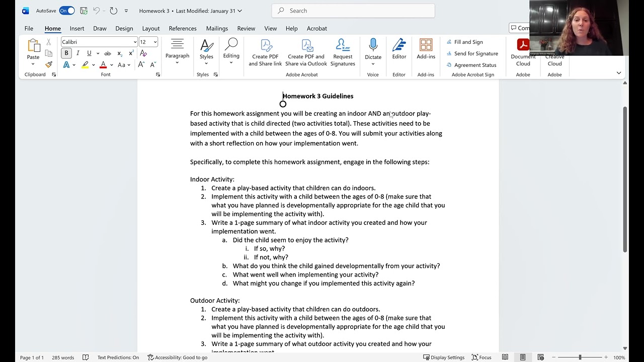
Task: Open Document Cloud Adobe button
Action: [523, 52]
